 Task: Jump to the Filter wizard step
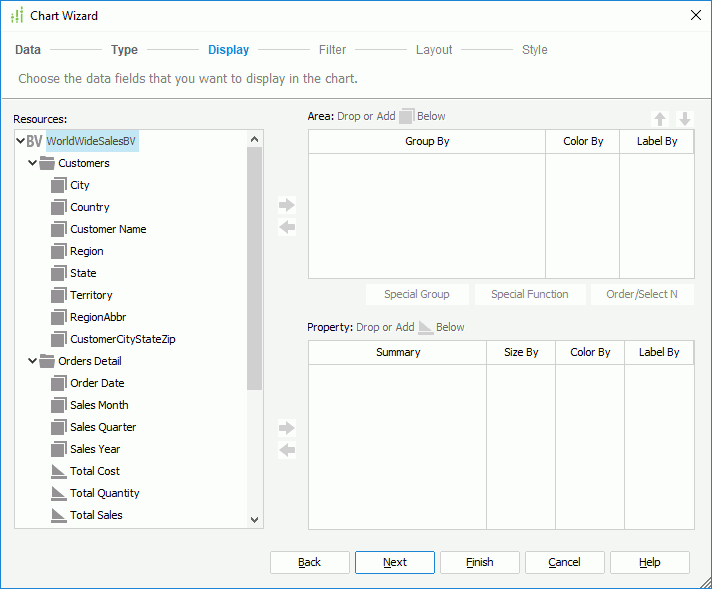pyautogui.click(x=332, y=49)
